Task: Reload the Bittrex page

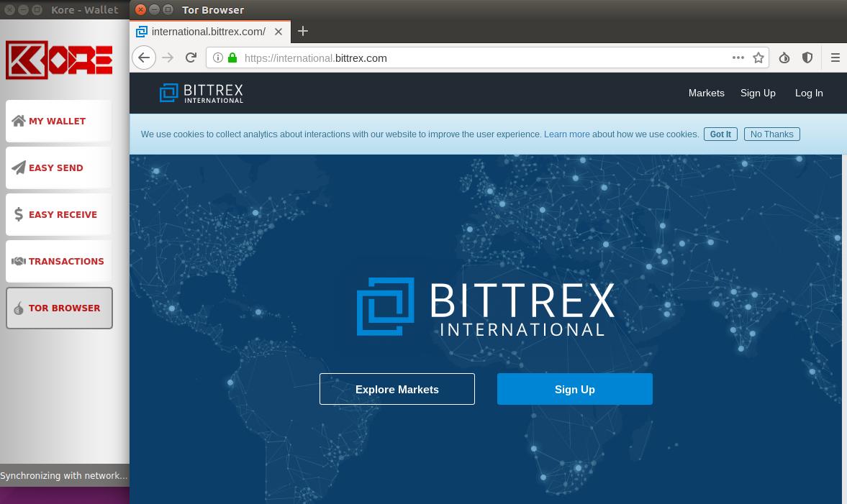Action: [x=191, y=58]
